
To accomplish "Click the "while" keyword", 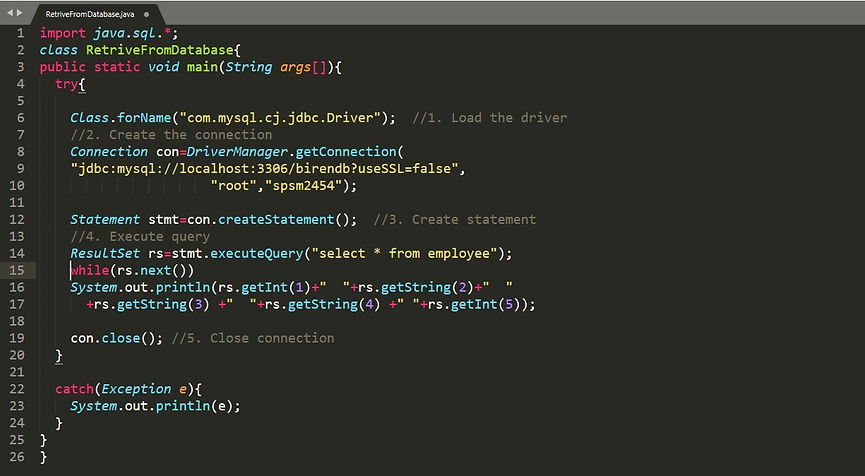I will 90,271.
